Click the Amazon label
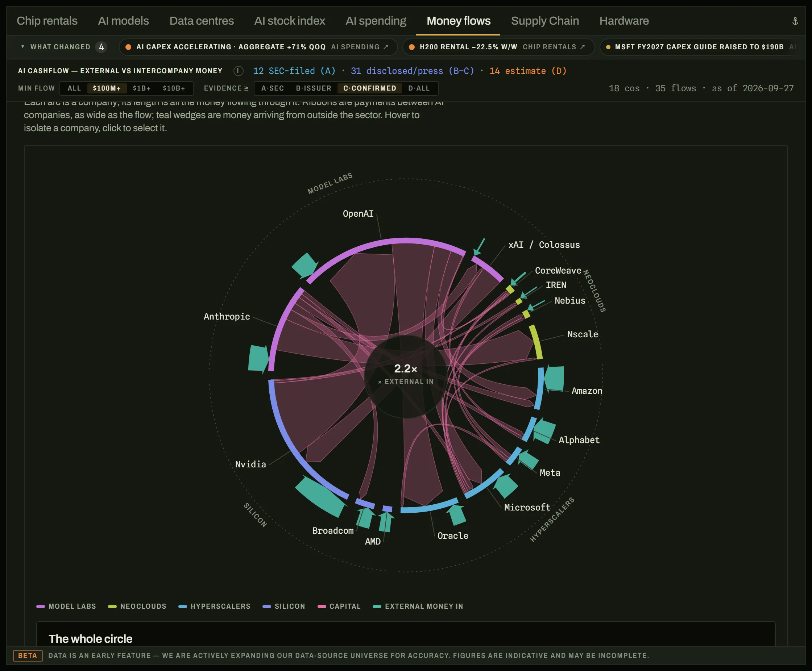The image size is (812, 671). coord(587,391)
